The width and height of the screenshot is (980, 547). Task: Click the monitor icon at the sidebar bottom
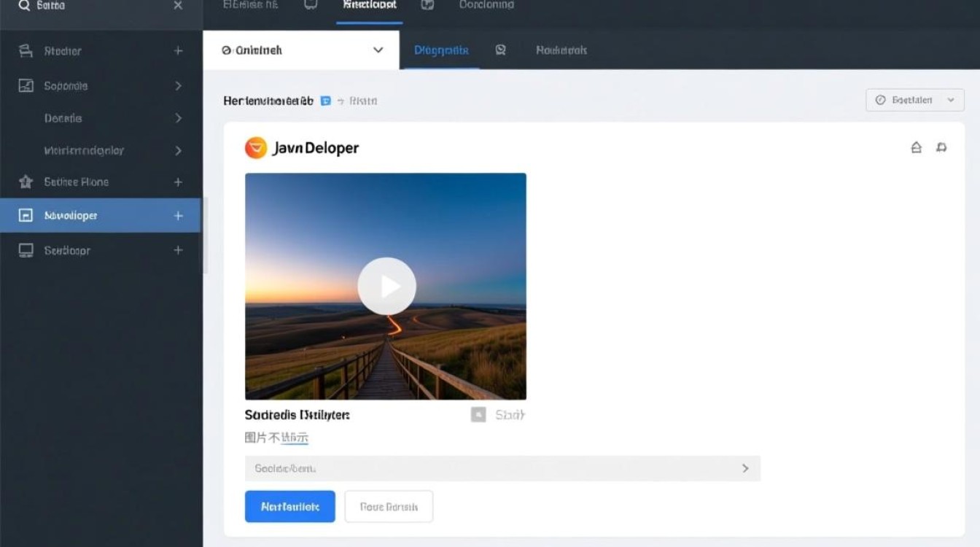pyautogui.click(x=26, y=250)
